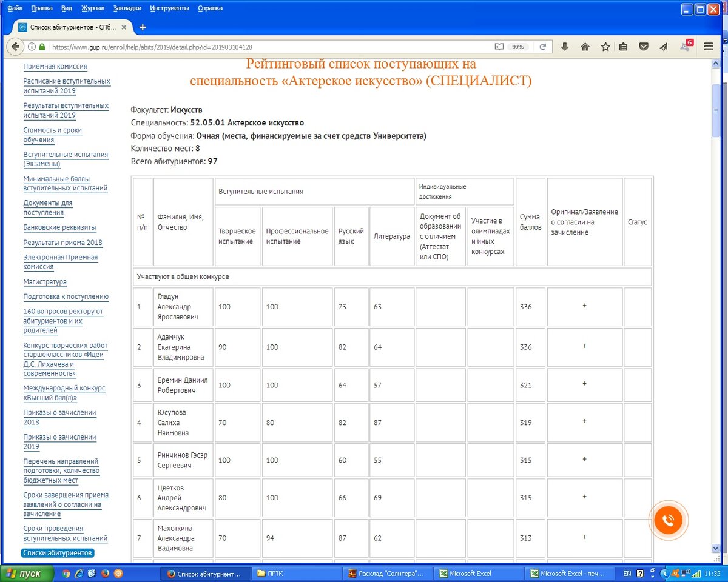Open Международный конкурс «Высший бал(л)» link

pos(64,393)
